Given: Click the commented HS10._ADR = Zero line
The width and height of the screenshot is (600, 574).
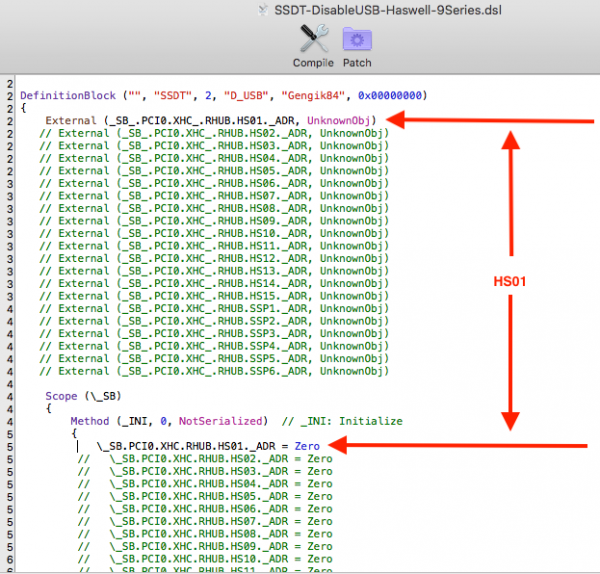Looking at the screenshot, I should click(205, 559).
